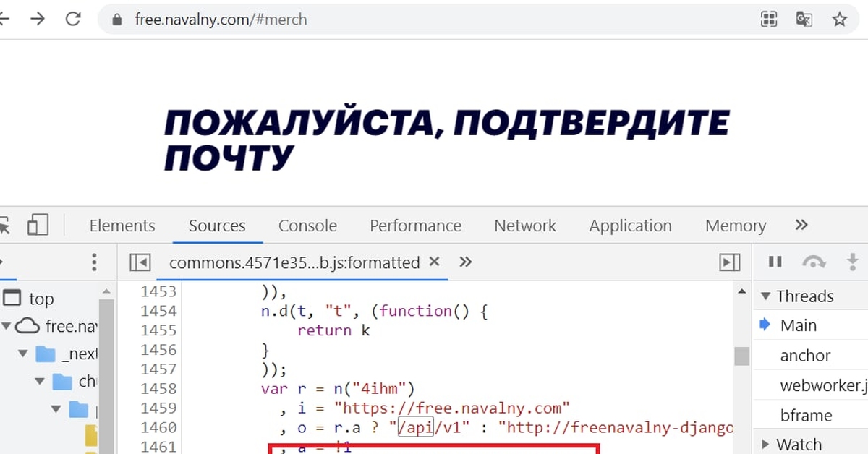Hide the file navigator pane
Image resolution: width=868 pixels, height=454 pixels.
pos(140,262)
